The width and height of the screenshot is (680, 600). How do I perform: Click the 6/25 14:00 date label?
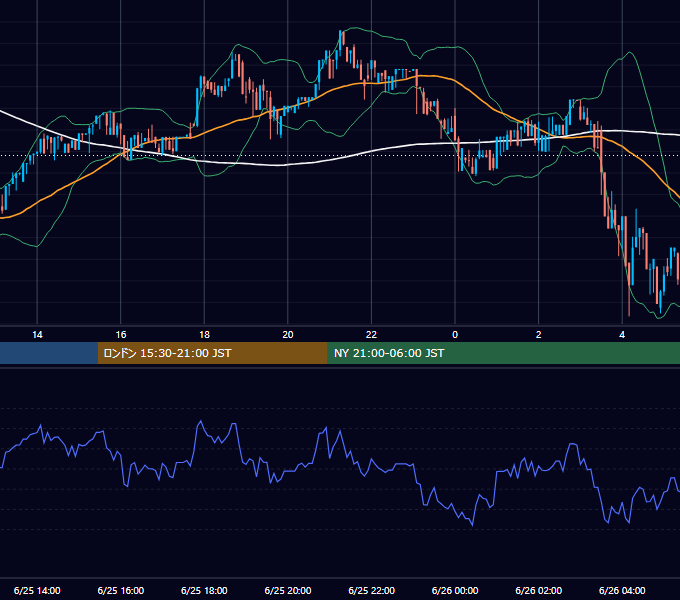click(x=37, y=590)
